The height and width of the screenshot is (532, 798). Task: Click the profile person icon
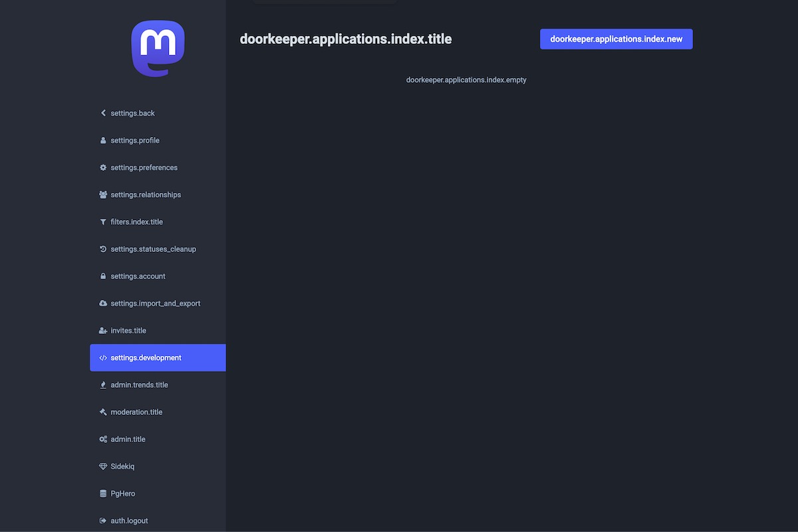103,140
